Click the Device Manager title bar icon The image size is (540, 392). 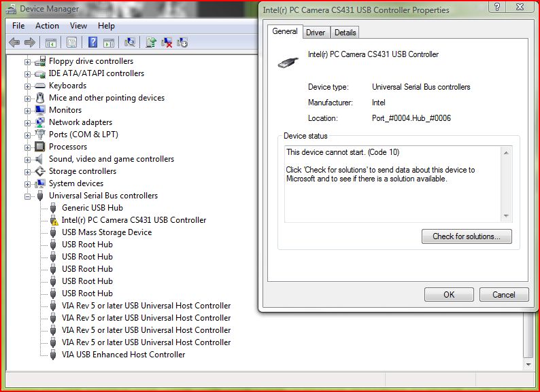click(11, 9)
